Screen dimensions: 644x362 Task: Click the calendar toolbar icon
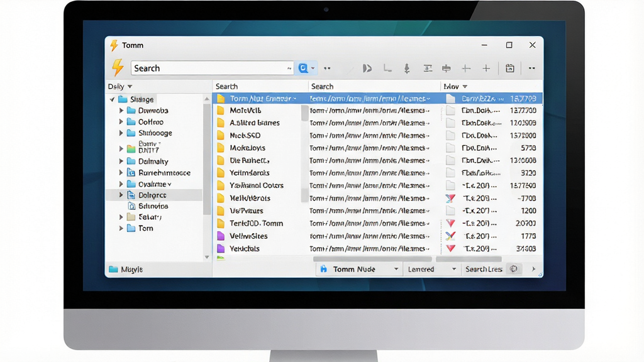[x=509, y=68]
